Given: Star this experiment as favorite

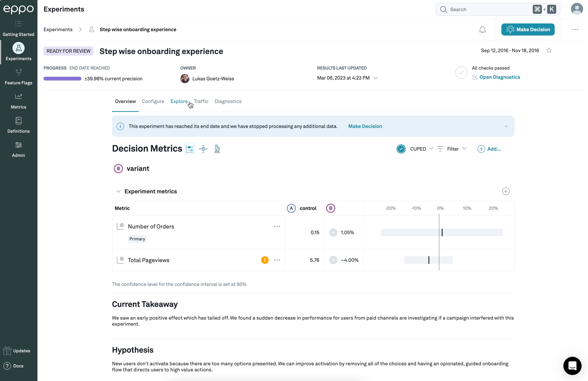Looking at the screenshot, I should coord(549,51).
